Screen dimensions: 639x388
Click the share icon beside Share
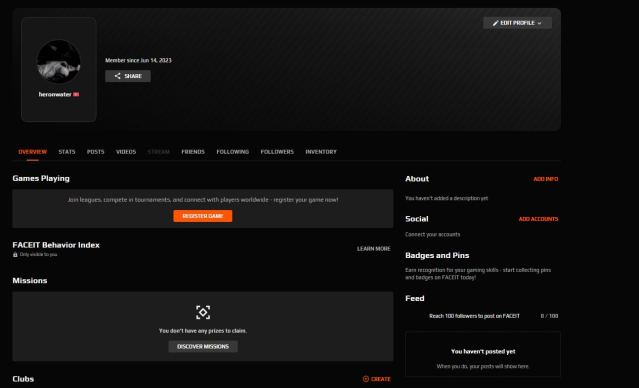[x=117, y=76]
